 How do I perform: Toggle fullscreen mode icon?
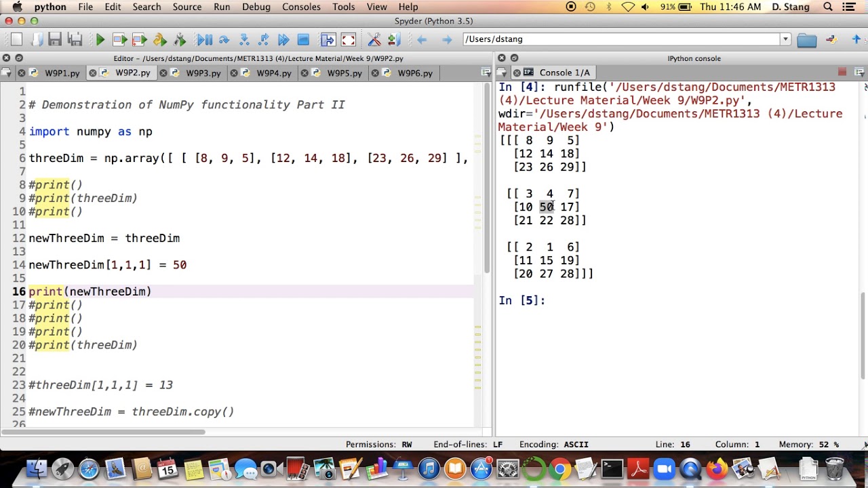click(x=348, y=39)
